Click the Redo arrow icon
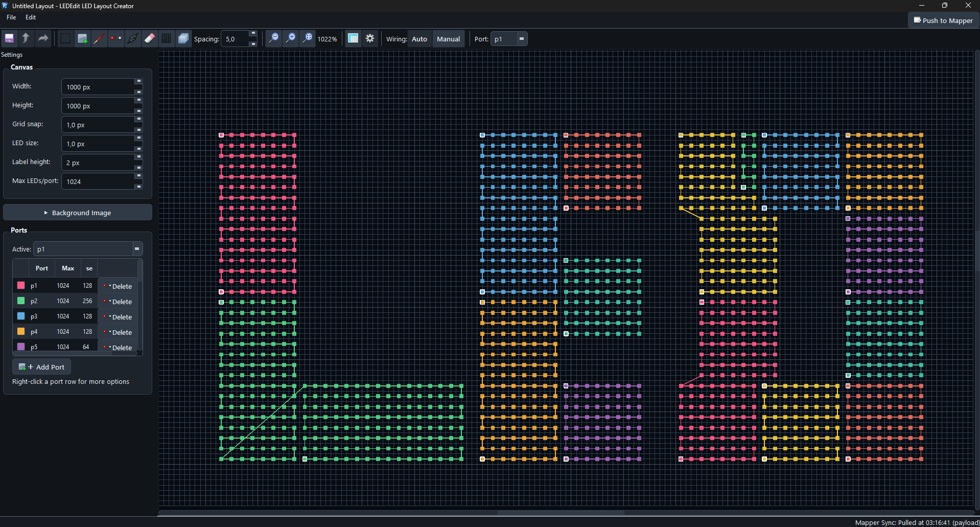Viewport: 980px width, 527px height. (43, 39)
